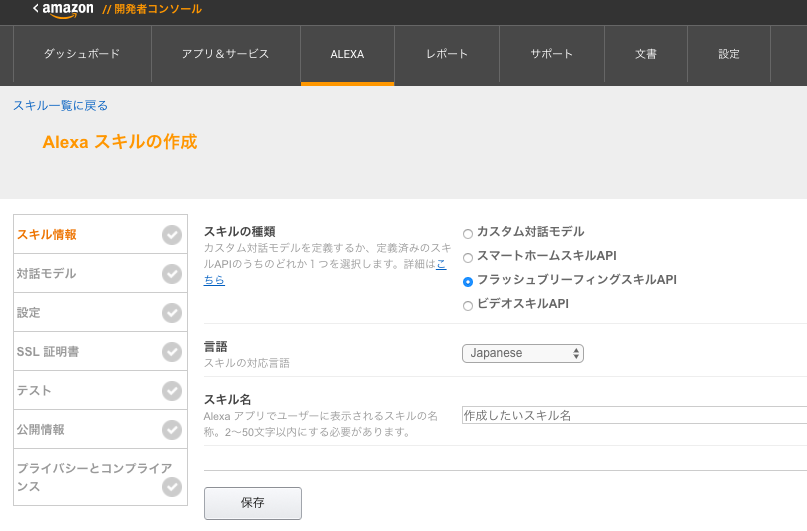The image size is (807, 531).
Task: Select 公開情報 in the sidebar
Action: pyautogui.click(x=100, y=430)
